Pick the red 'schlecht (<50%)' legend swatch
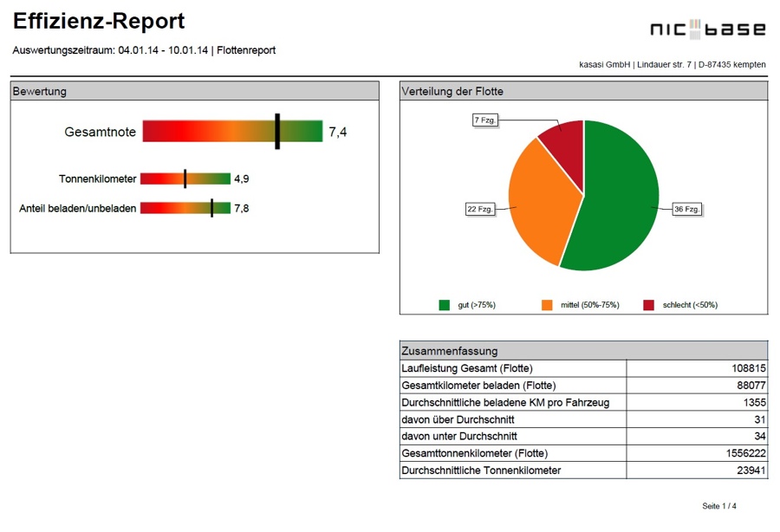The image size is (780, 532). (648, 305)
